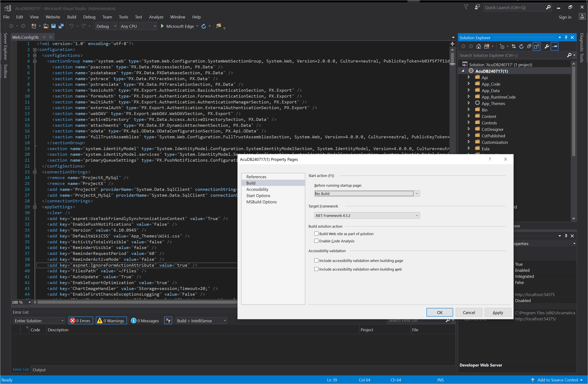
Task: Click the Redo arrow icon
Action: [x=83, y=26]
